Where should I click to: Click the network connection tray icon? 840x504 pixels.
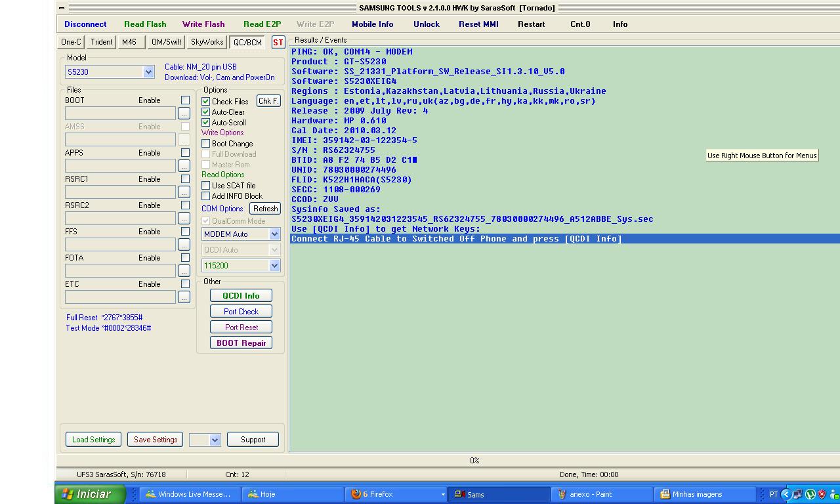point(798,494)
